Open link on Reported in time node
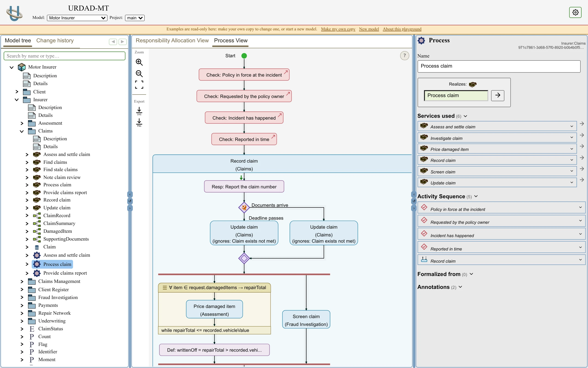588x368 pixels. pos(273,136)
